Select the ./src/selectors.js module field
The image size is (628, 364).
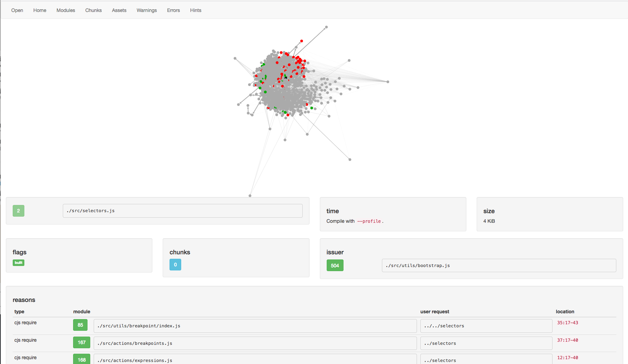click(183, 211)
